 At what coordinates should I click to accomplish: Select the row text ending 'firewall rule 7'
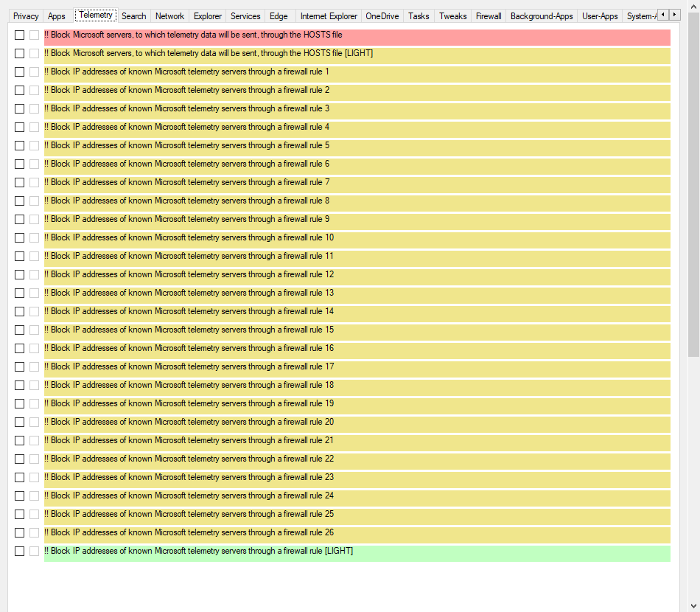(186, 182)
